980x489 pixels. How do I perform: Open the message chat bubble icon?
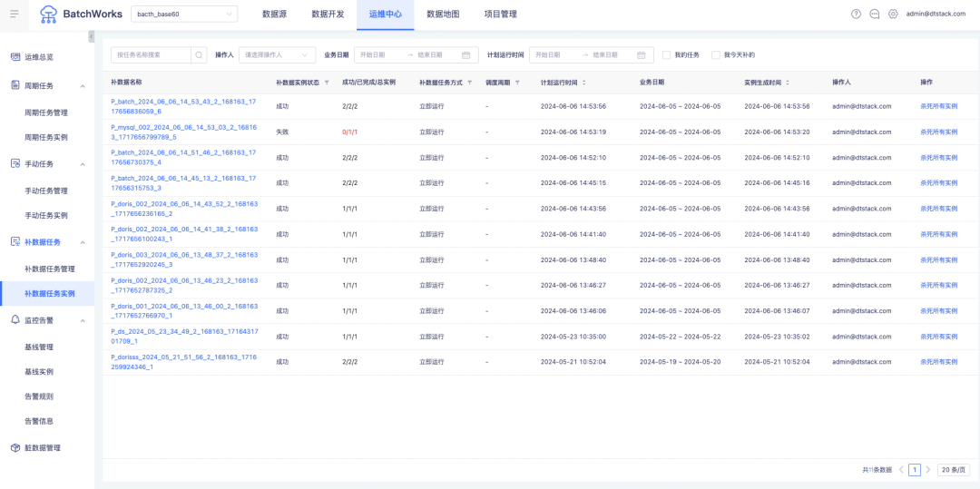(x=875, y=14)
